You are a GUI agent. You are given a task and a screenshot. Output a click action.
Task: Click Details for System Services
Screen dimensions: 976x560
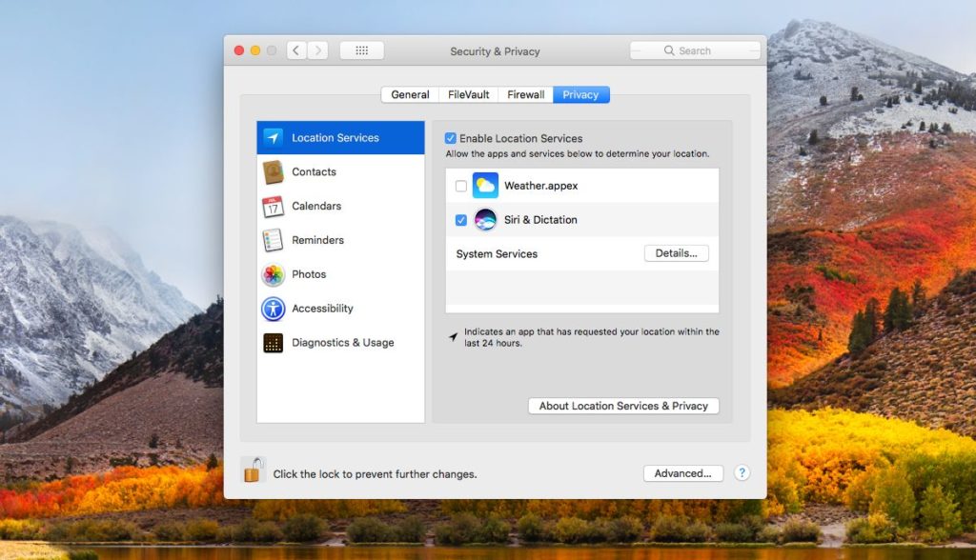click(677, 252)
